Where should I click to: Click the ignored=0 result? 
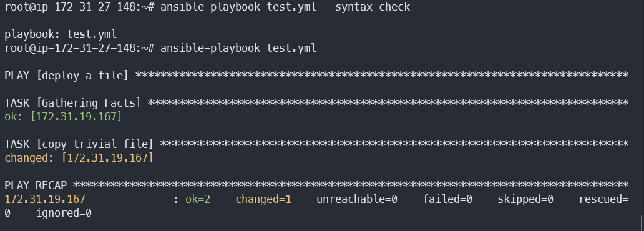pyautogui.click(x=64, y=214)
